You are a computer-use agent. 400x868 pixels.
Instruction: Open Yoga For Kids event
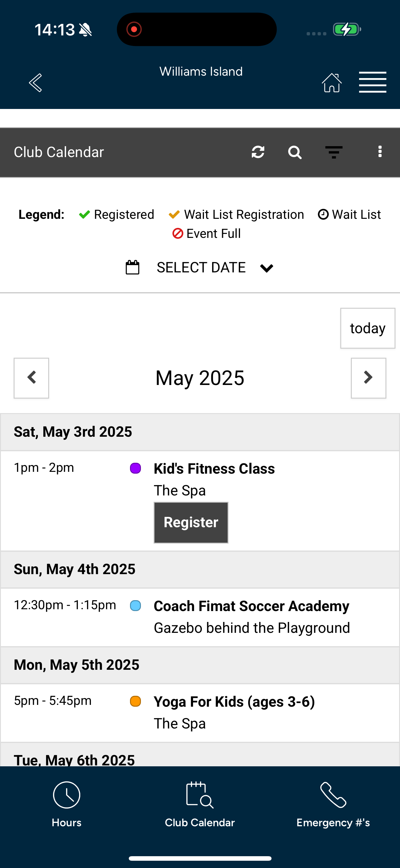tap(234, 702)
